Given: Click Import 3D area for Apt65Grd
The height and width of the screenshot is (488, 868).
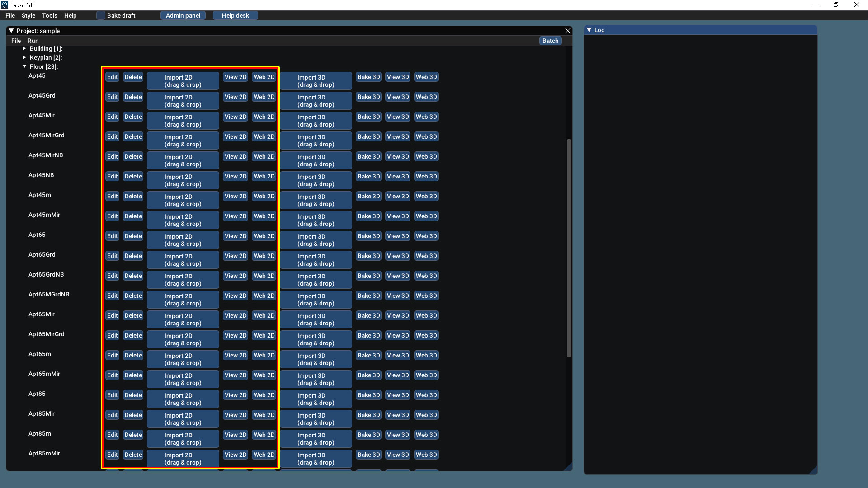Looking at the screenshot, I should (316, 260).
